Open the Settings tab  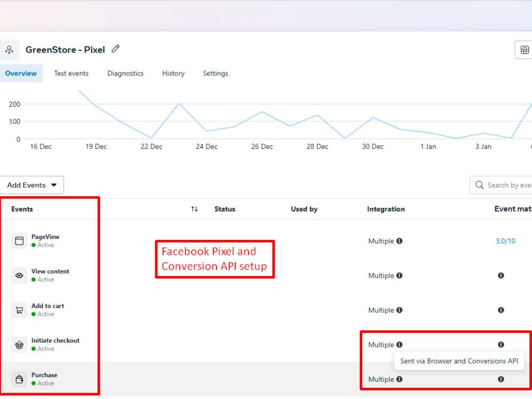coord(215,73)
